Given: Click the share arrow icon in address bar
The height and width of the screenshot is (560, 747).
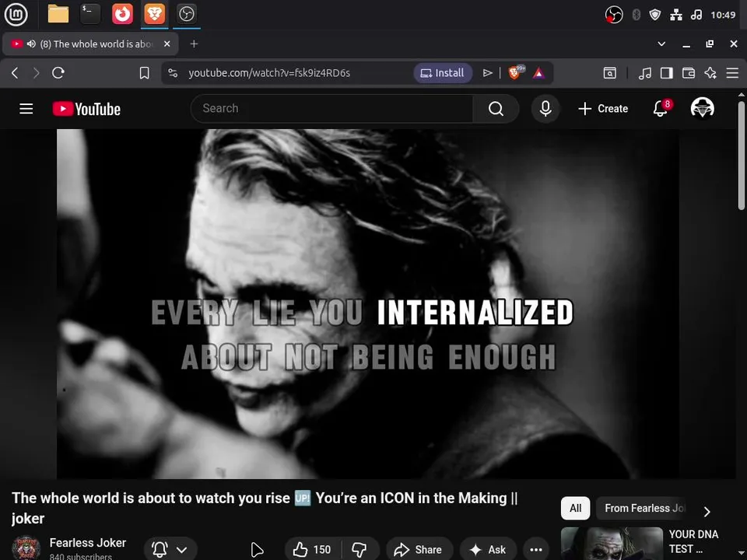Looking at the screenshot, I should (x=487, y=73).
